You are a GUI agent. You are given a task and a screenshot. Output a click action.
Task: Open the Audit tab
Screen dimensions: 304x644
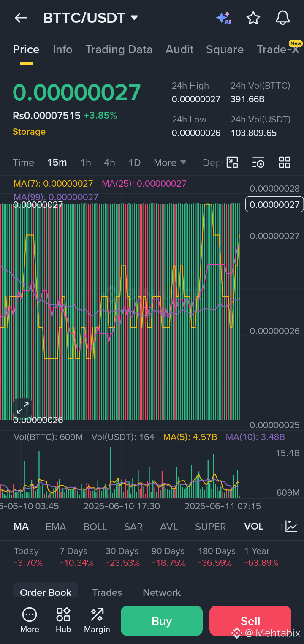[179, 49]
